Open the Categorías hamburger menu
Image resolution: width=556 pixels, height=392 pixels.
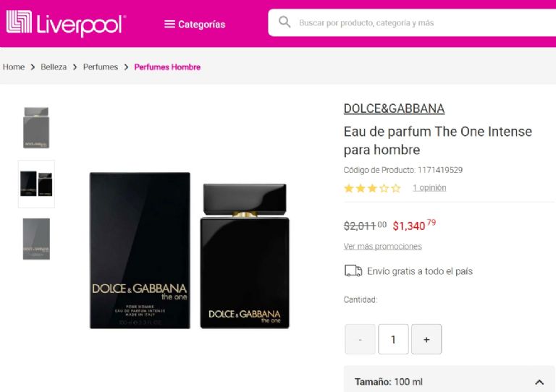(195, 24)
